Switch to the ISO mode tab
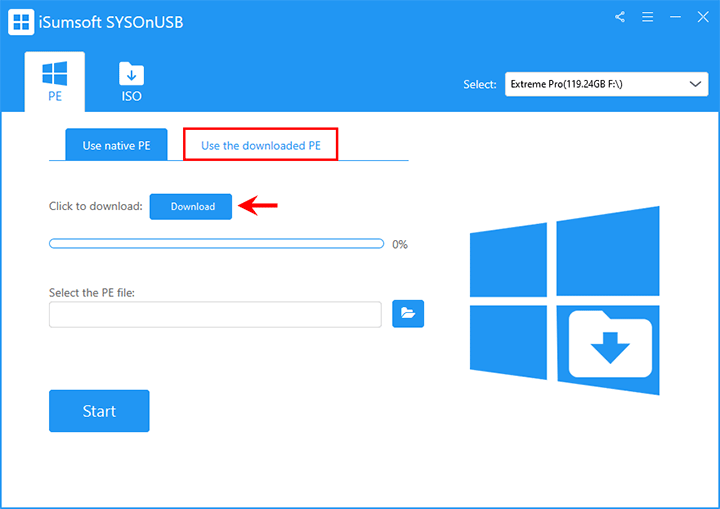This screenshot has height=509, width=720. tap(131, 82)
